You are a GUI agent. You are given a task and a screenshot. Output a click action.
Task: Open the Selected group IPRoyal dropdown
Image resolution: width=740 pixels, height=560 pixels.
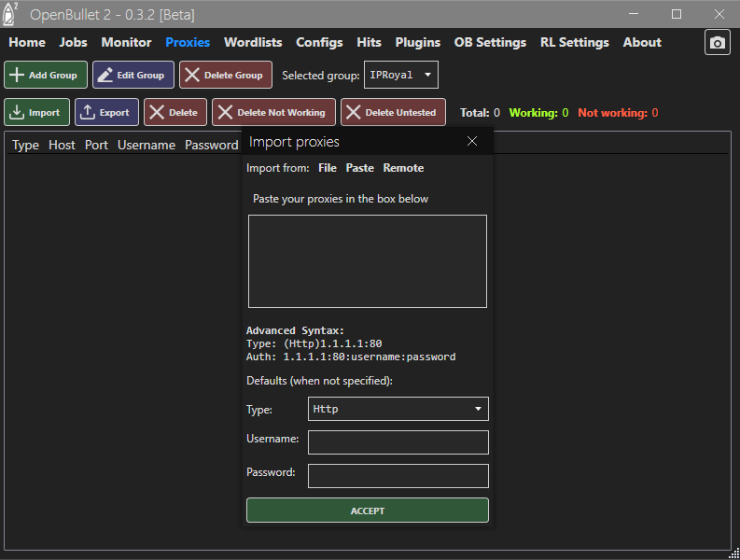[x=400, y=75]
